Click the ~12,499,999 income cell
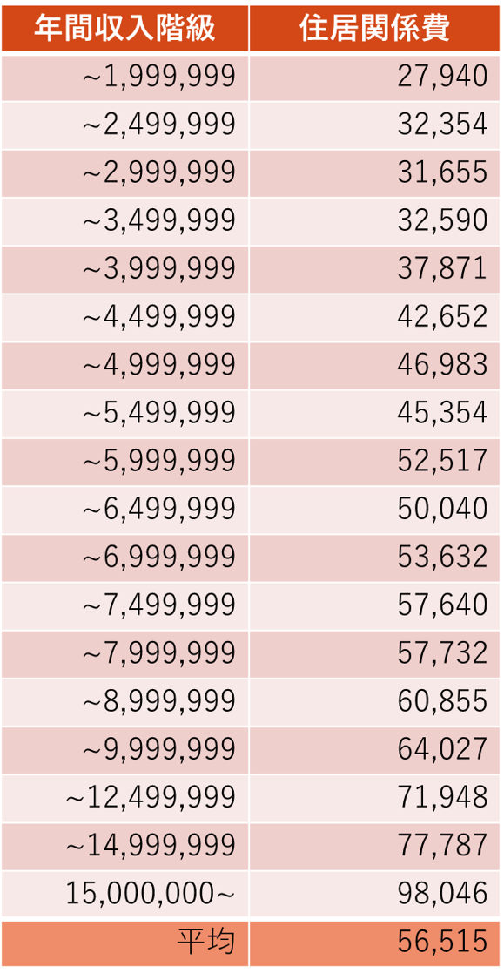This screenshot has width=504, height=980. 124,800
